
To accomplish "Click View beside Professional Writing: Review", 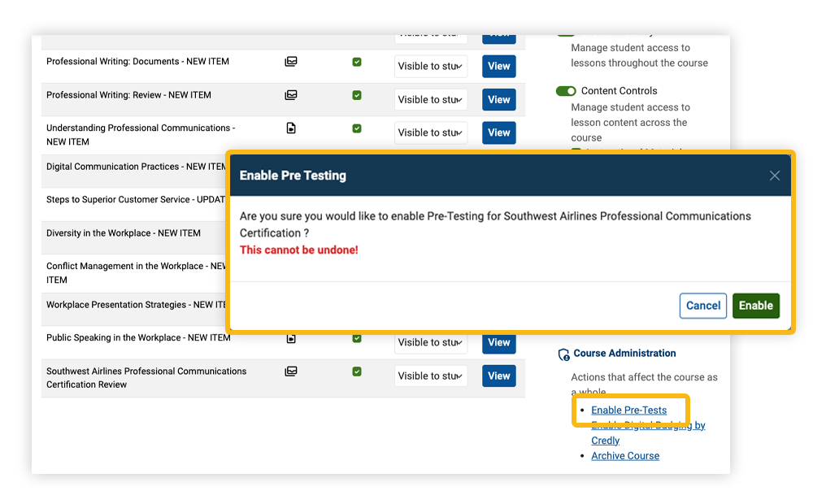I will [498, 99].
